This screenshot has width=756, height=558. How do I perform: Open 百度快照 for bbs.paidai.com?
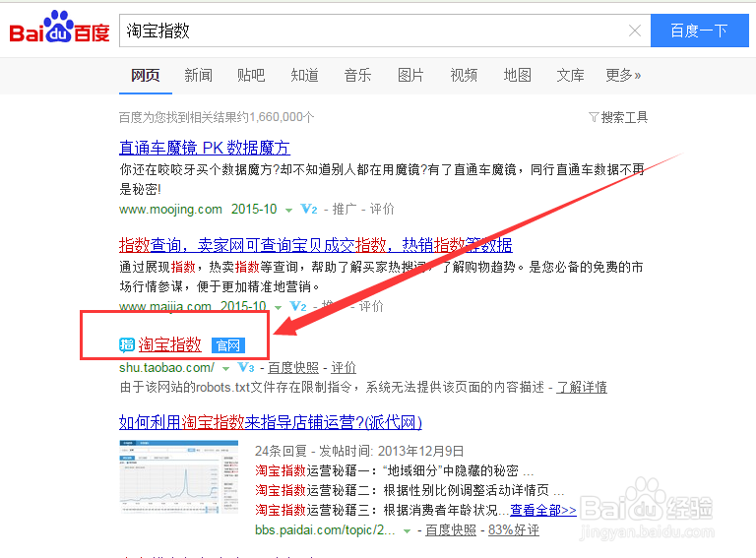tap(450, 530)
